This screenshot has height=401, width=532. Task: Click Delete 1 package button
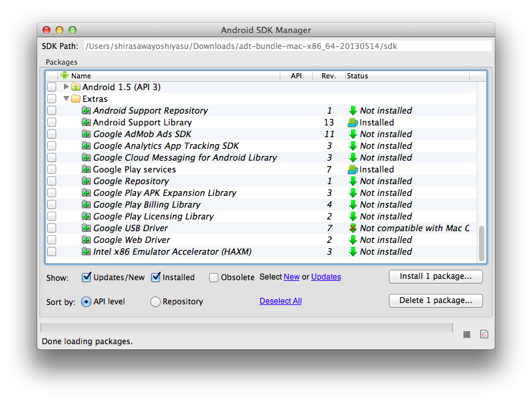tap(436, 300)
